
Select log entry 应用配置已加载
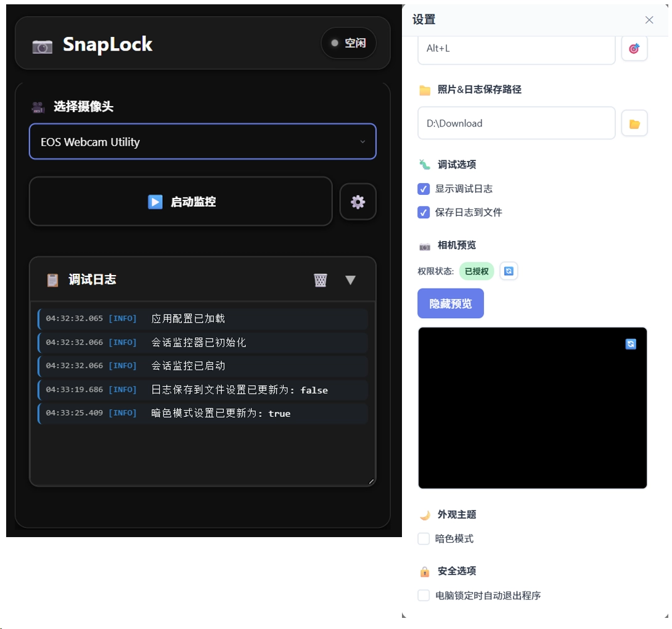pyautogui.click(x=203, y=319)
